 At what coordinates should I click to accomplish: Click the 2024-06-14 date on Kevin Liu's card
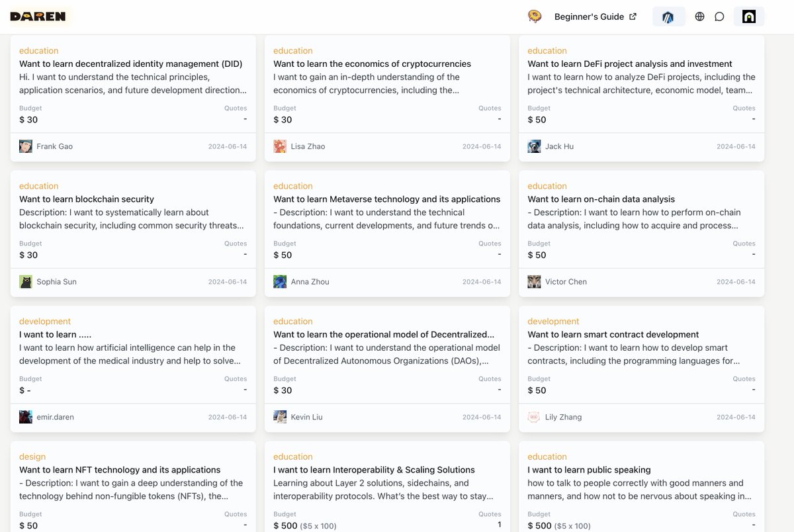(x=482, y=417)
